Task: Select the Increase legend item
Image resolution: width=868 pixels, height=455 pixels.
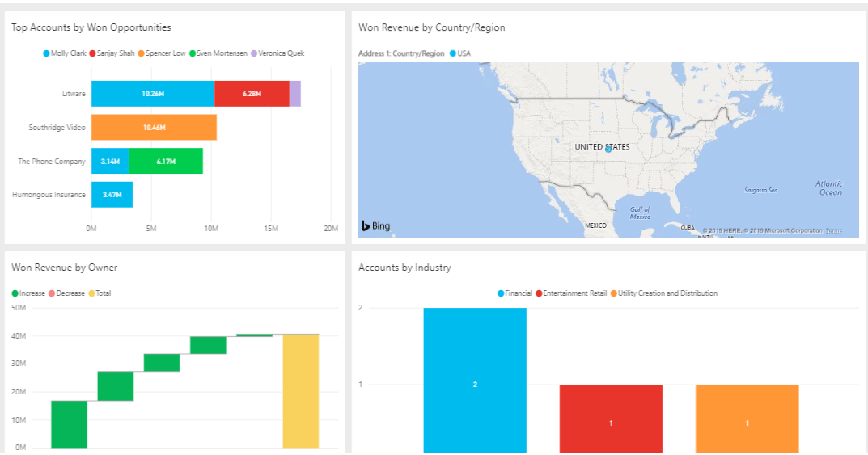Action: pos(28,293)
